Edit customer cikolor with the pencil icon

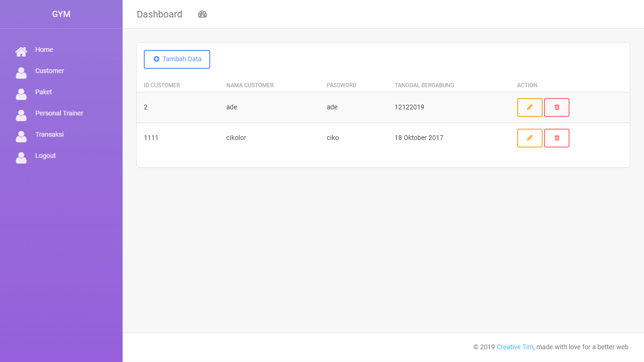(x=529, y=138)
